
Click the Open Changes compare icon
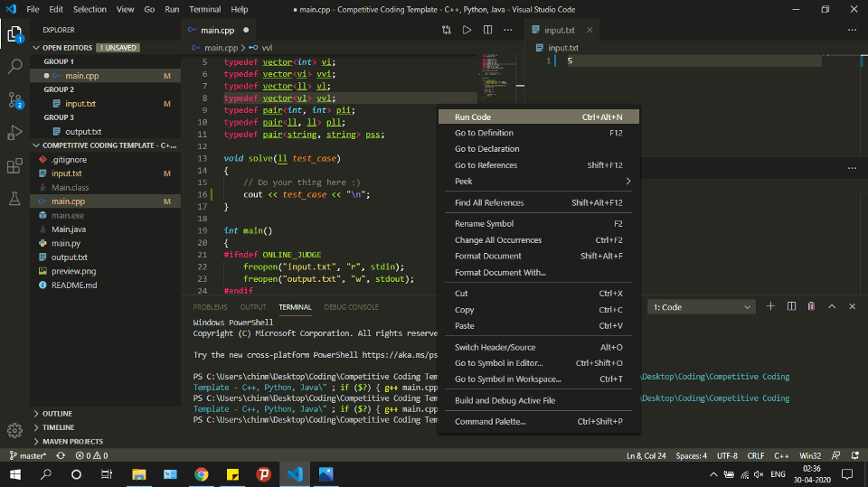tap(447, 30)
